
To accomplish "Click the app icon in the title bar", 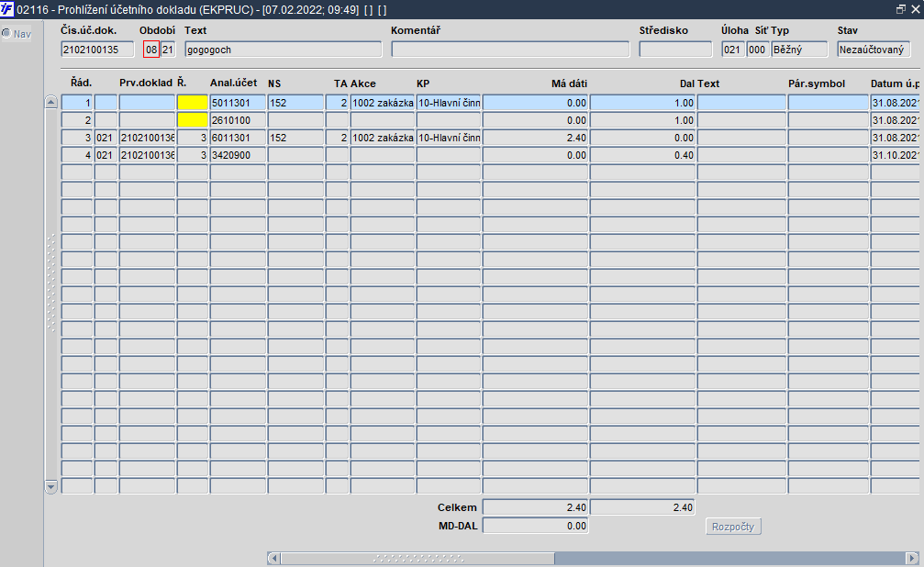I will click(7, 9).
